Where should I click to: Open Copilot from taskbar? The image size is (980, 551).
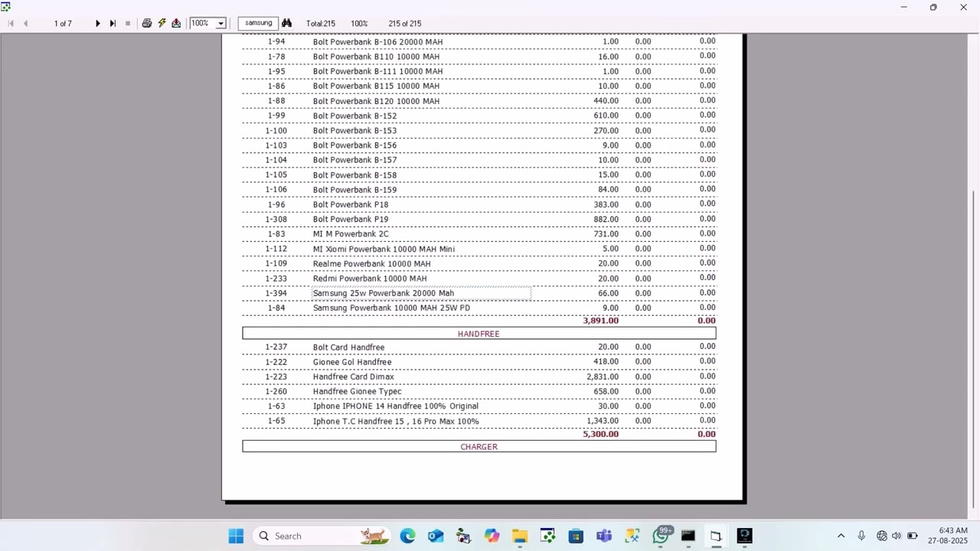coord(492,536)
